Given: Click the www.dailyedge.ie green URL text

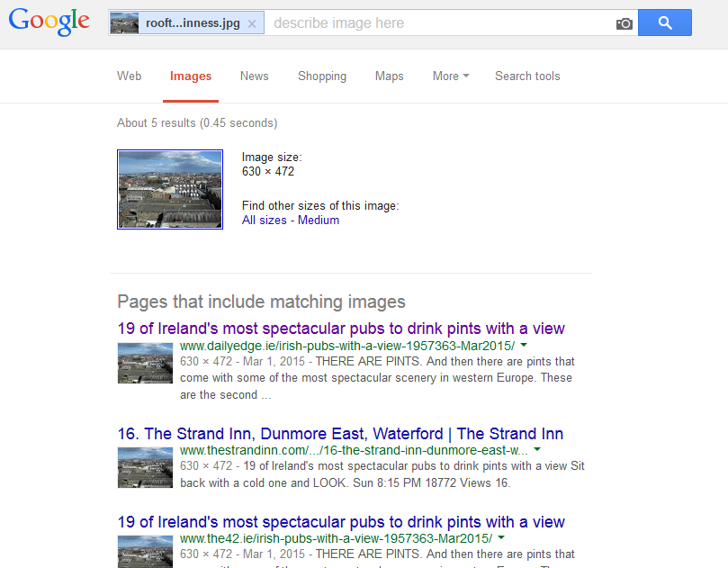Looking at the screenshot, I should coord(347,346).
